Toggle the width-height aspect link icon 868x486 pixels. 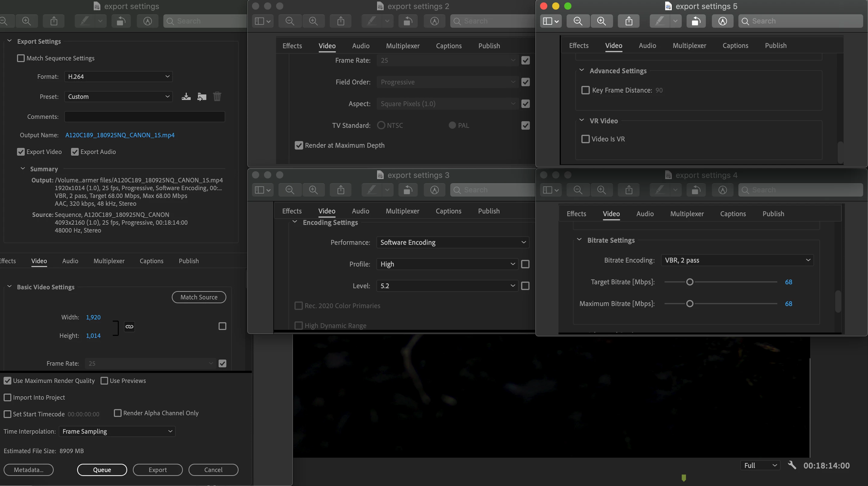pyautogui.click(x=129, y=326)
